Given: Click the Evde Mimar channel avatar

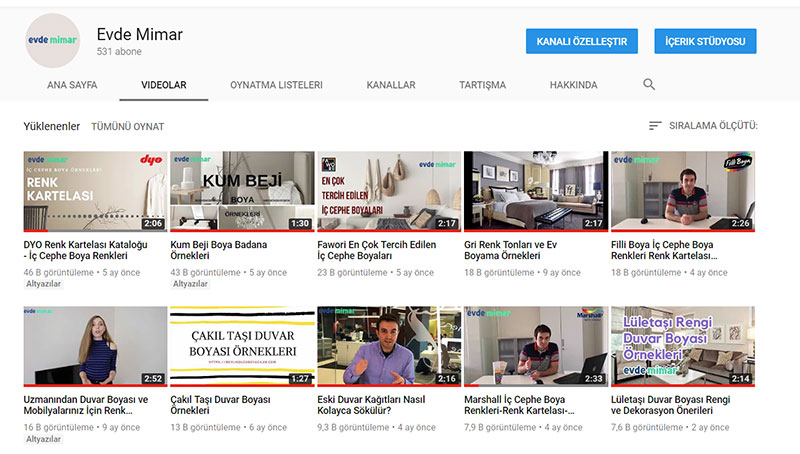Looking at the screenshot, I should [x=52, y=41].
